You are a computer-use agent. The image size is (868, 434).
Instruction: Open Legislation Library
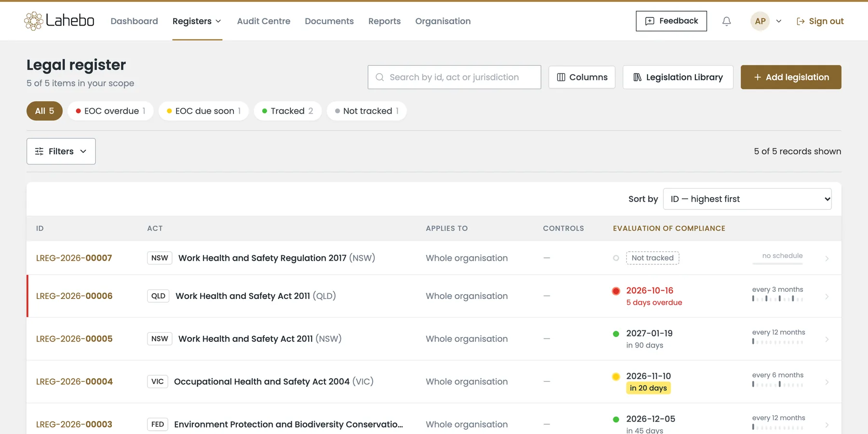click(x=678, y=77)
